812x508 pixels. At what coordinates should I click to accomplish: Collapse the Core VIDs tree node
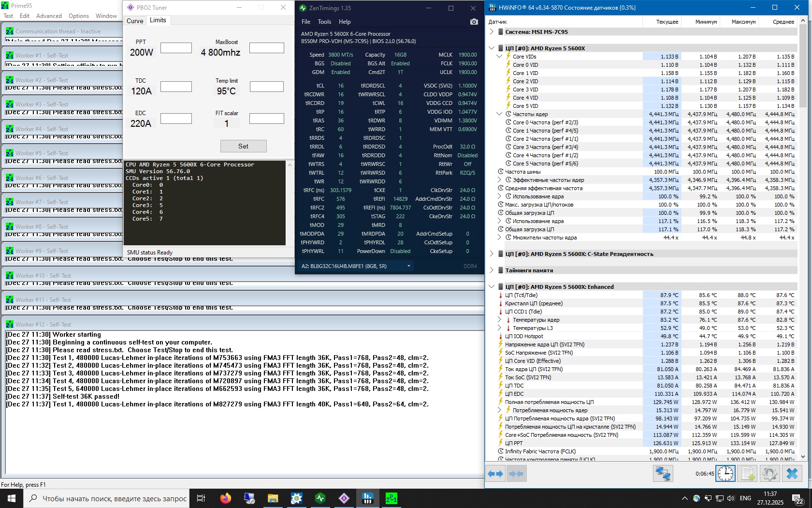(499, 57)
